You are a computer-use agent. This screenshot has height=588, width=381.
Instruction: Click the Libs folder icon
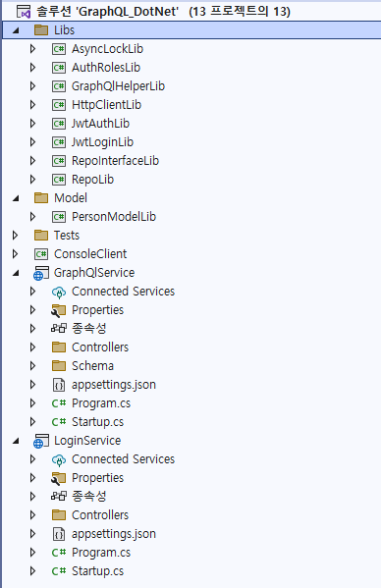click(41, 30)
